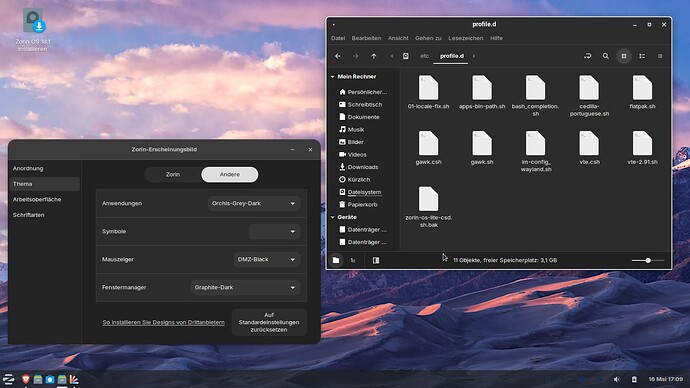Select the flatpak.sh file
Viewport: 690px width, 388px height.
pyautogui.click(x=642, y=92)
